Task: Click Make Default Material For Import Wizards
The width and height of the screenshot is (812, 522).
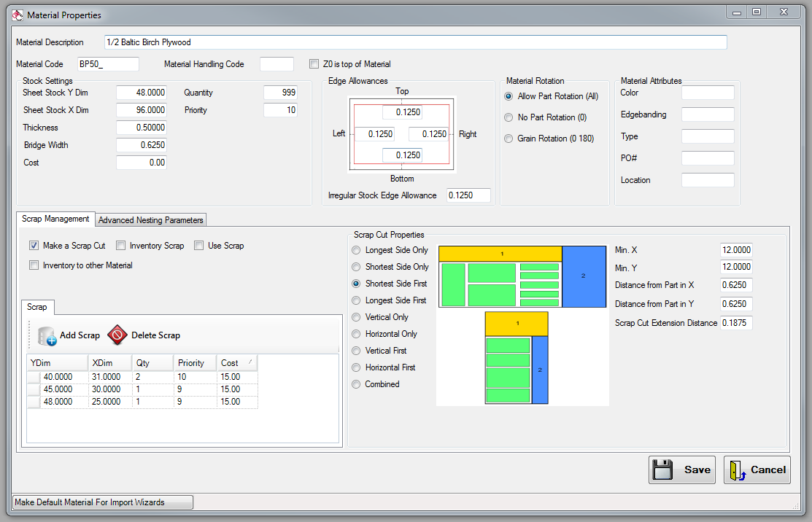Action: pos(103,502)
